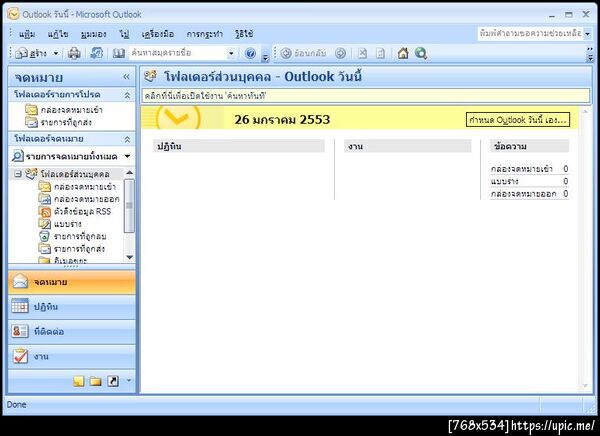Click the web search globe icon
This screenshot has width=600, height=436.
point(421,53)
